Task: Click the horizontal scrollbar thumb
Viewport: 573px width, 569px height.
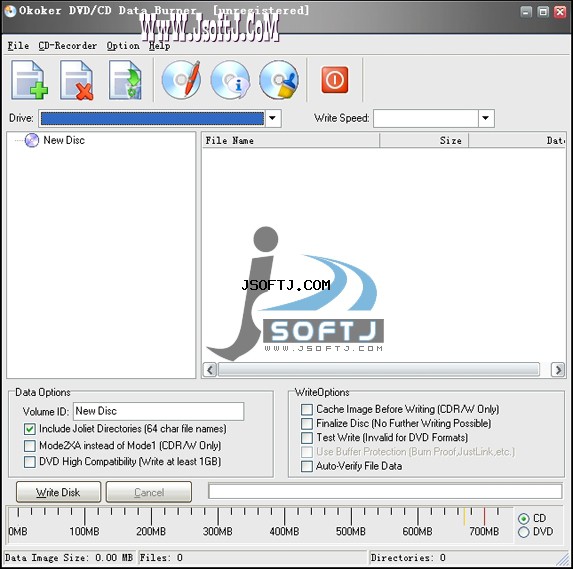Action: click(x=379, y=370)
